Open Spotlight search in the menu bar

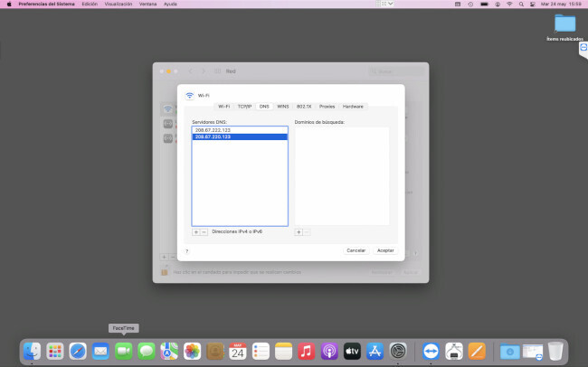(x=520, y=4)
